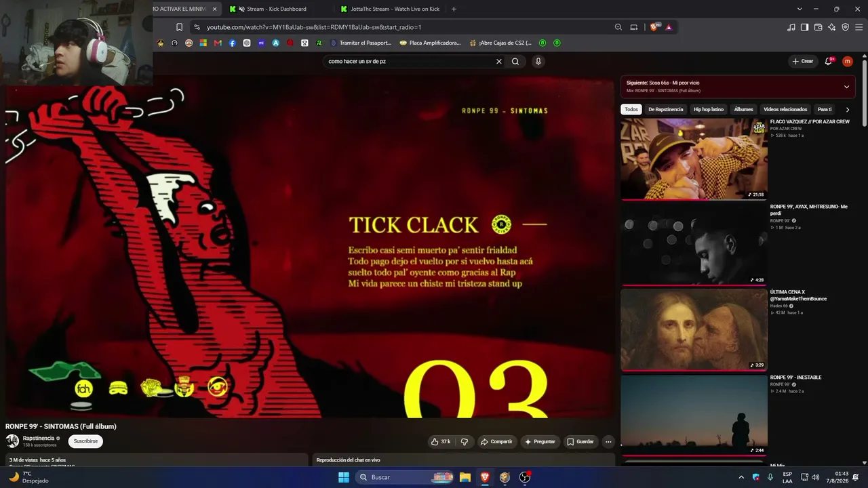Select the De Rapstinencia filter chip
The height and width of the screenshot is (488, 868).
(666, 109)
